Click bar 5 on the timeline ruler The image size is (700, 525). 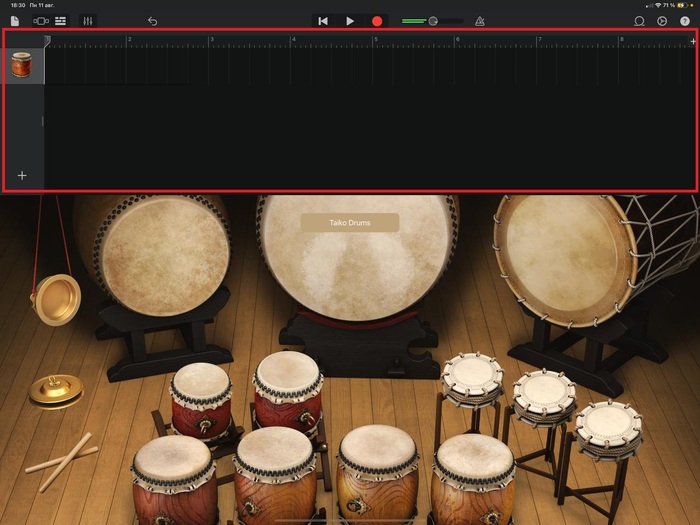pyautogui.click(x=376, y=40)
